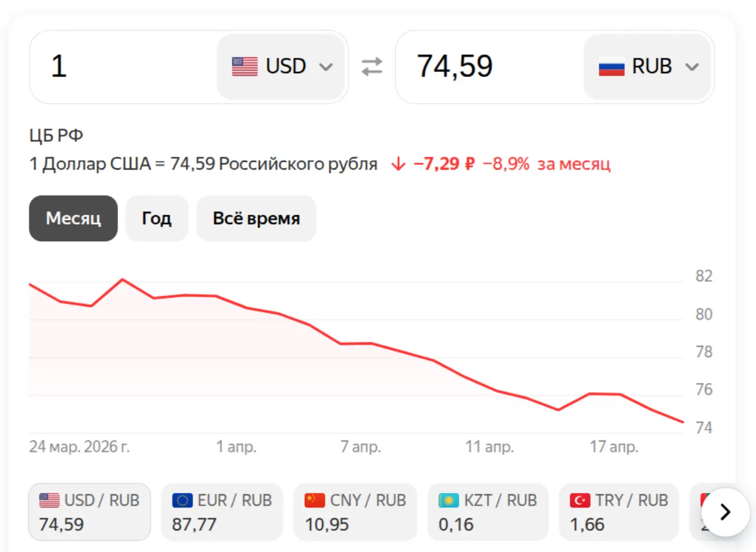The height and width of the screenshot is (552, 756).
Task: Click the right chevron to show more currency pairs
Action: tap(725, 512)
